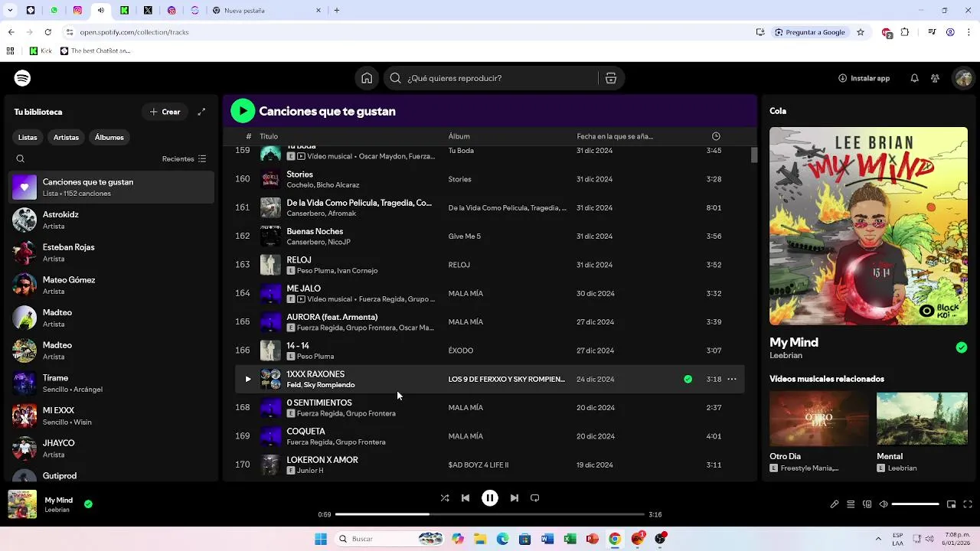
Task: Open Canciones que te gustan in the library
Action: [113, 187]
